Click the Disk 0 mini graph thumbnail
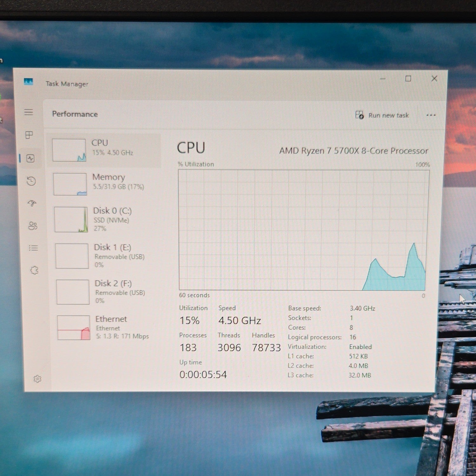 (71, 220)
